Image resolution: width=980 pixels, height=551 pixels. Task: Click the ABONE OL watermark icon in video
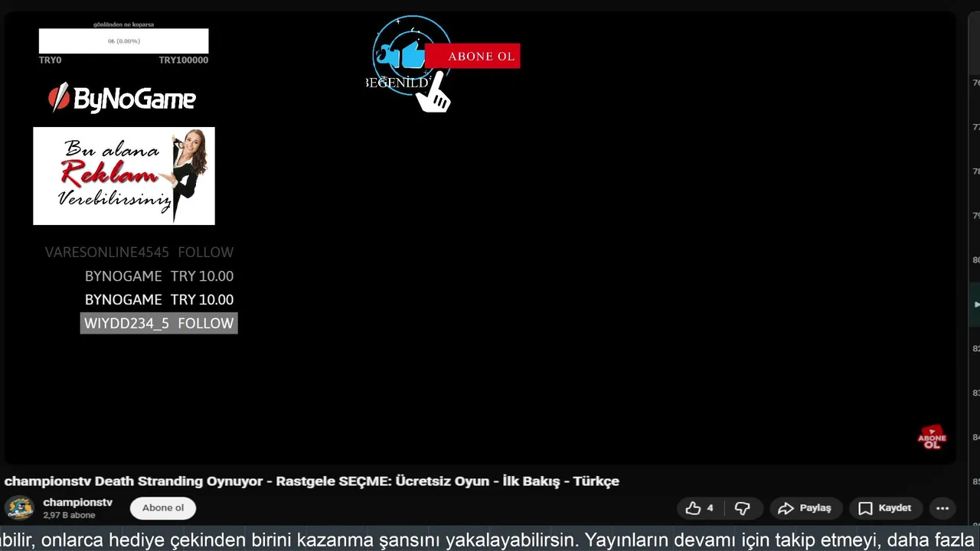(x=932, y=438)
